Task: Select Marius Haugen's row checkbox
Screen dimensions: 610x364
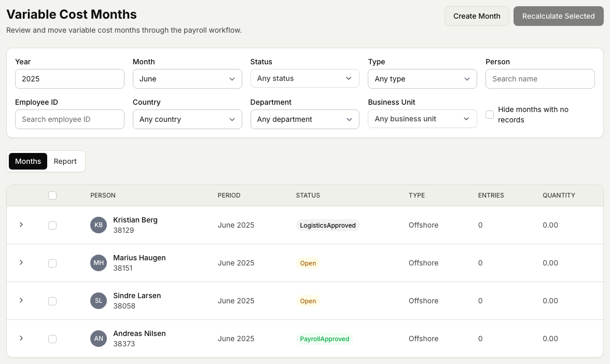Action: pyautogui.click(x=52, y=263)
